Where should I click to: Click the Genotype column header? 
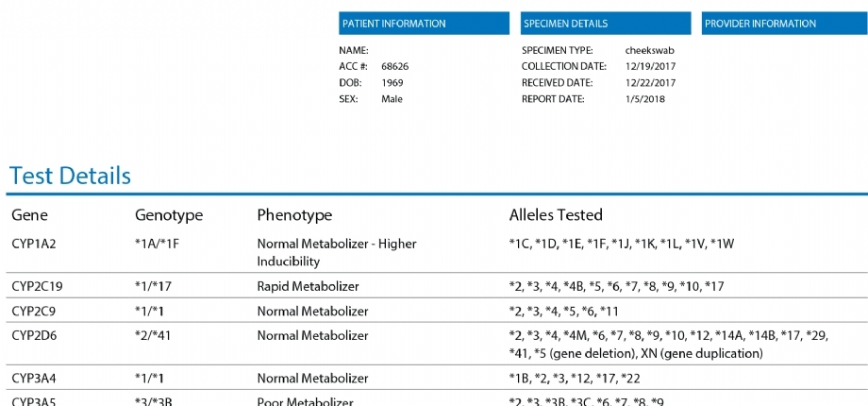(169, 215)
